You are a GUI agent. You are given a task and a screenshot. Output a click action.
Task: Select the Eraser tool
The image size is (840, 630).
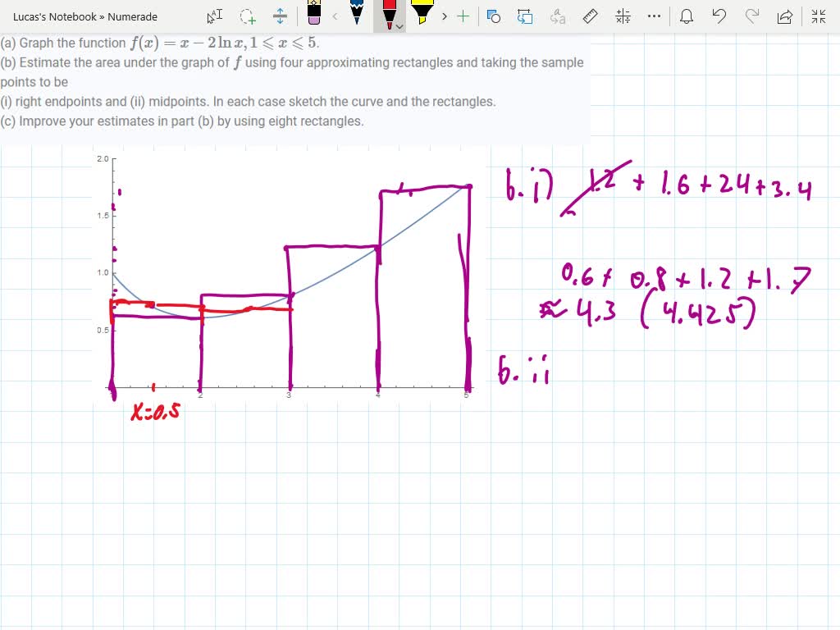tap(314, 16)
